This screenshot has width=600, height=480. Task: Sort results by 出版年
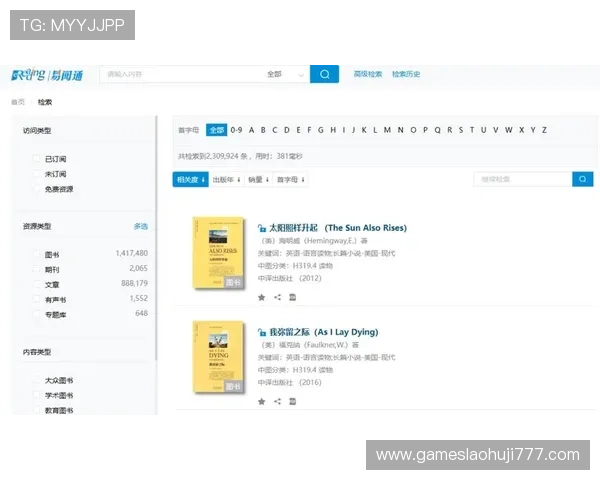(226, 179)
